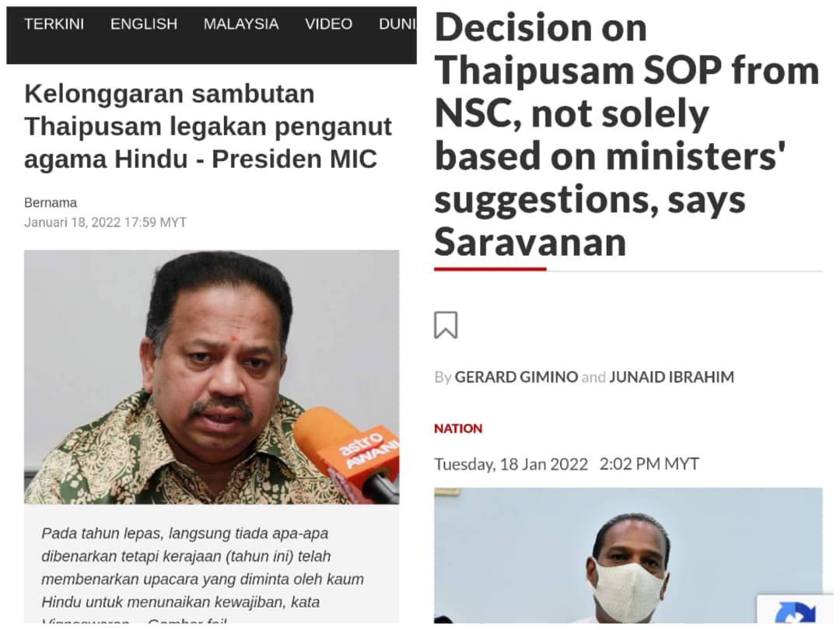Click the Bernama source label
Image resolution: width=840 pixels, height=630 pixels.
coord(51,202)
